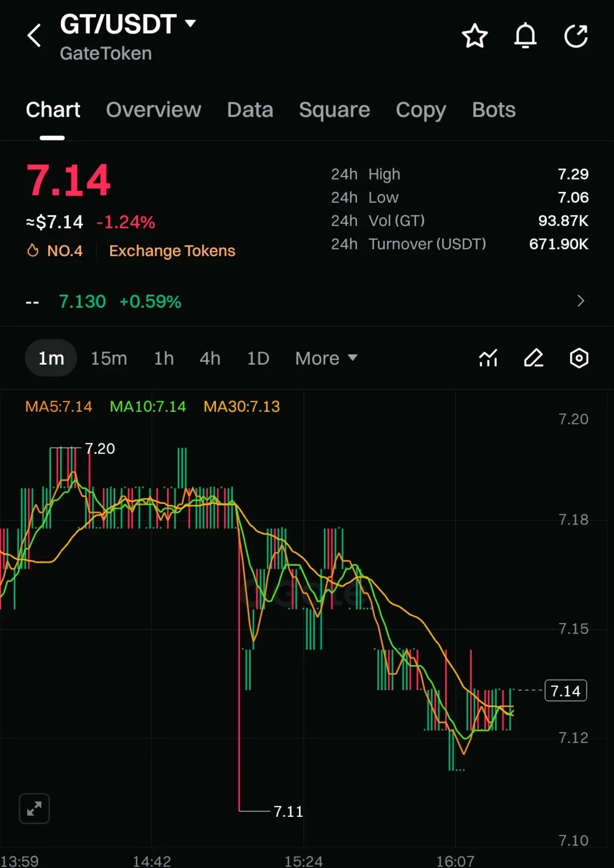614x868 pixels.
Task: Open the drawing pencil tool
Action: pos(534,358)
